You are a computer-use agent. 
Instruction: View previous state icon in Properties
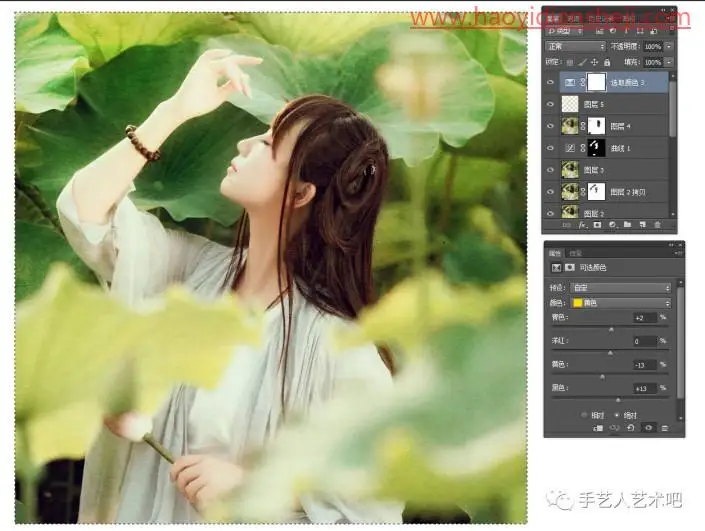[614, 428]
